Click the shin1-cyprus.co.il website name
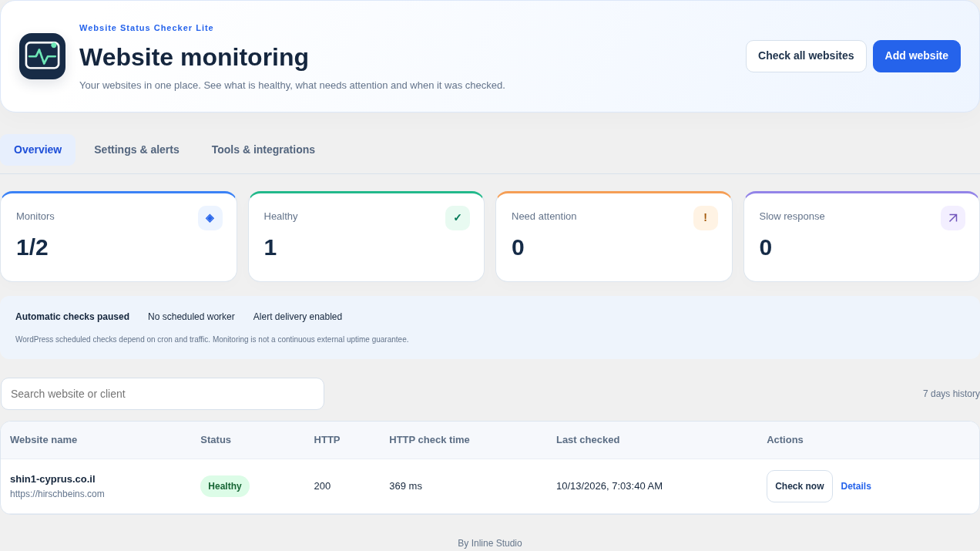 (52, 479)
